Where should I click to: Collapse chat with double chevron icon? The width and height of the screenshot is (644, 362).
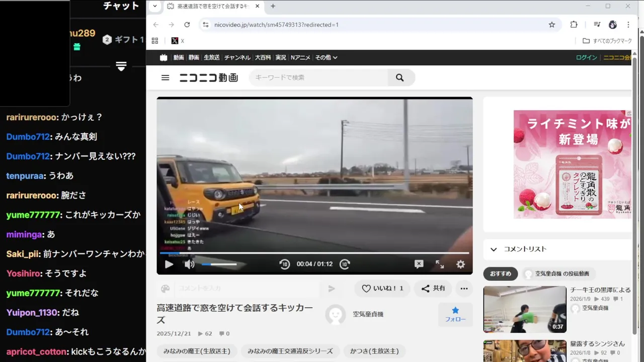[x=121, y=66]
